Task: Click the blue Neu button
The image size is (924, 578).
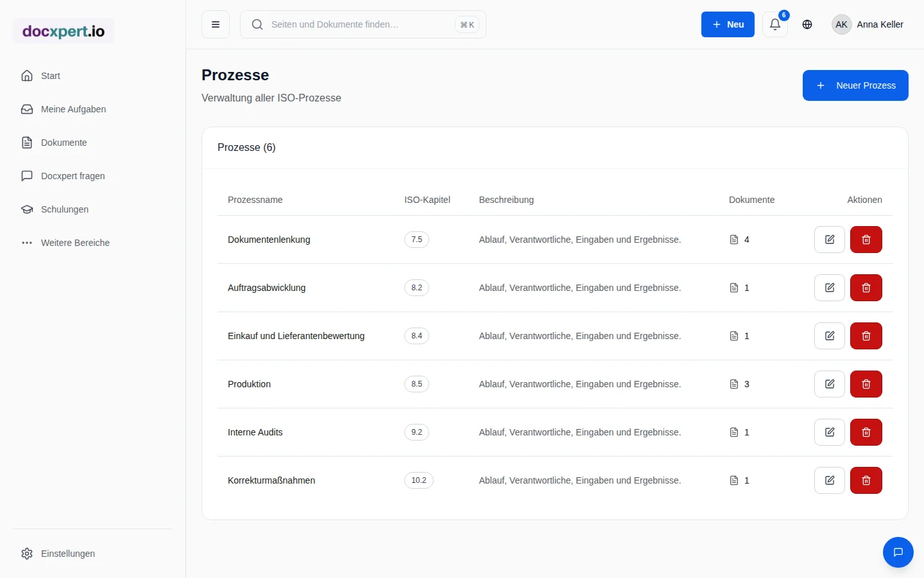Action: [x=728, y=24]
